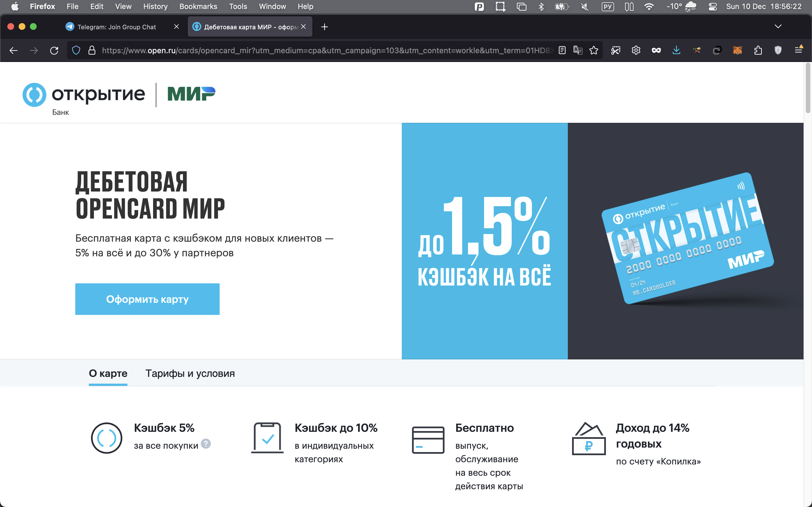812x507 pixels.
Task: Expand the list all tabs chevron
Action: click(778, 26)
